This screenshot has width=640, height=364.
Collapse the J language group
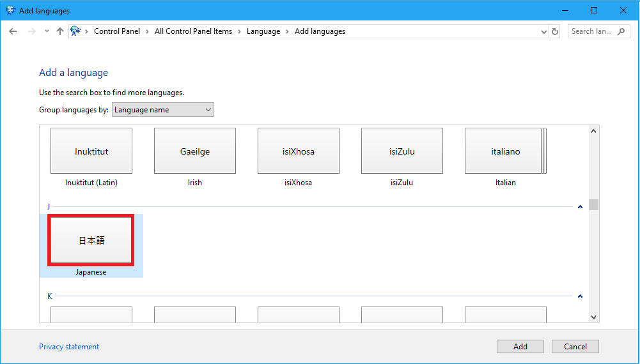[x=580, y=207]
